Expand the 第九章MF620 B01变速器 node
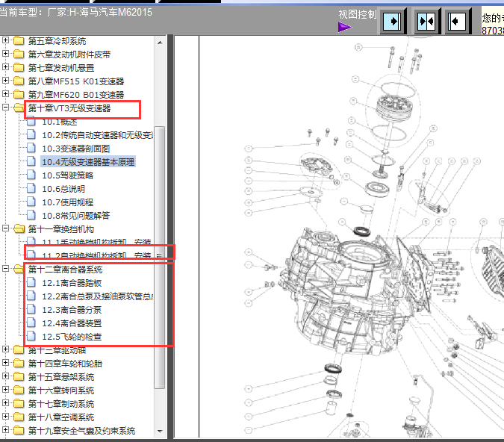Image resolution: width=504 pixels, height=442 pixels. click(x=5, y=94)
